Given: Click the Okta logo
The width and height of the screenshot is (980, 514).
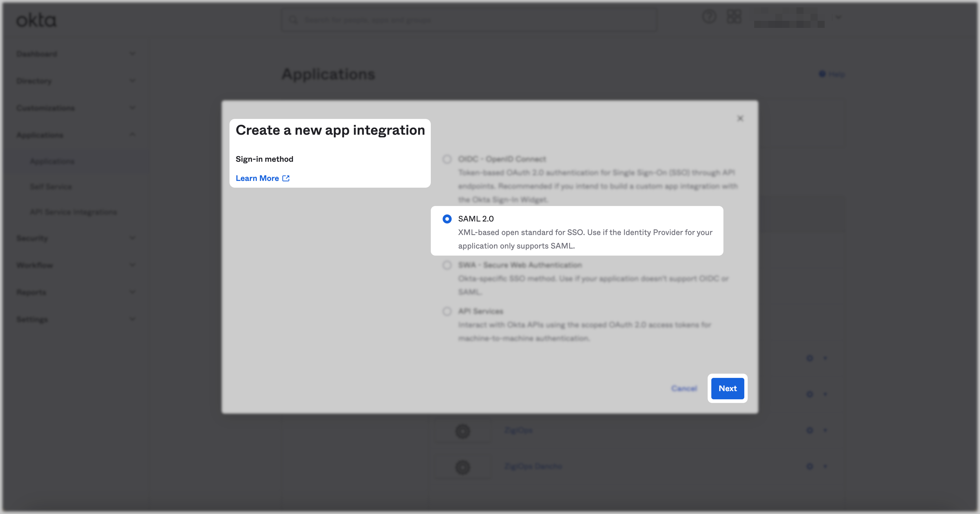Looking at the screenshot, I should pyautogui.click(x=36, y=20).
